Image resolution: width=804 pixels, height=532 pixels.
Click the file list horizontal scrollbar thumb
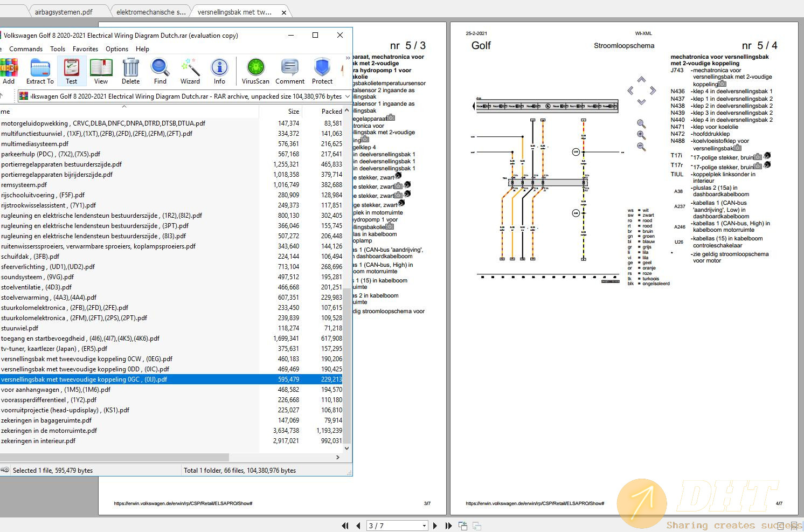114,457
